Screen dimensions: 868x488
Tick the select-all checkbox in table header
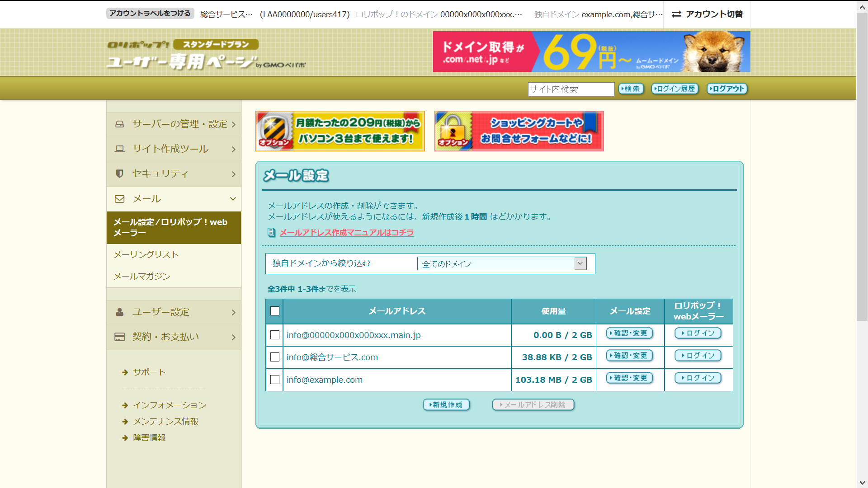point(275,311)
